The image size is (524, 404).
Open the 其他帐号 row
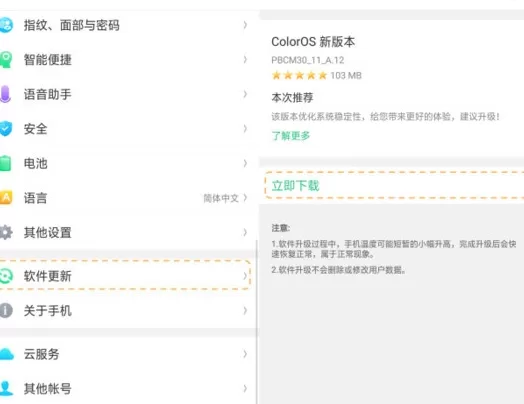tap(128, 388)
